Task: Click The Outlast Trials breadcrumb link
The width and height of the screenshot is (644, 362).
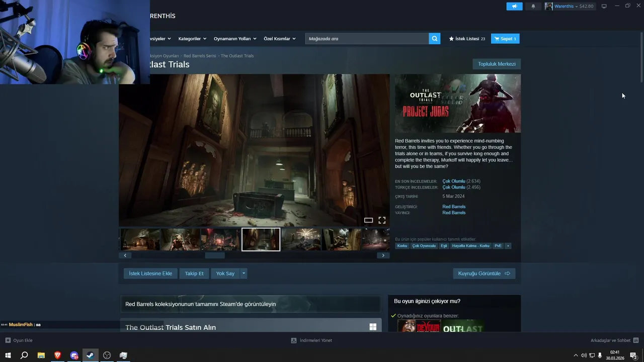Action: tap(237, 56)
